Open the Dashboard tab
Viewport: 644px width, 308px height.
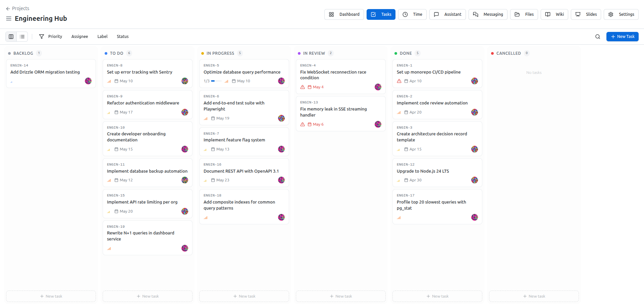pyautogui.click(x=344, y=14)
